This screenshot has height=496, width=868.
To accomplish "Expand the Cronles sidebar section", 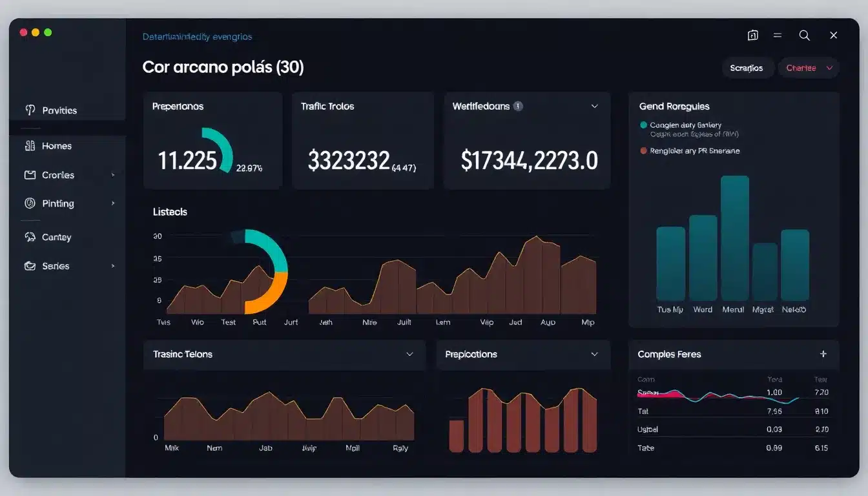I will (113, 174).
